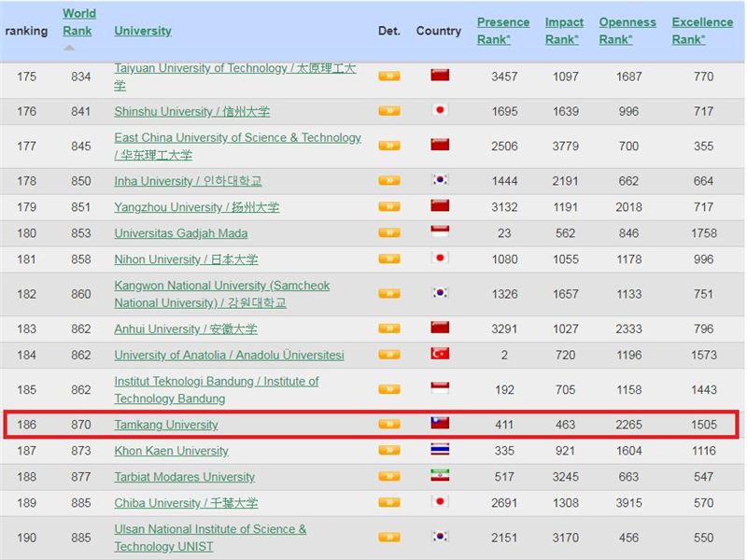The width and height of the screenshot is (747, 560).
Task: Click the details icon for Tamkang University
Action: tap(388, 424)
